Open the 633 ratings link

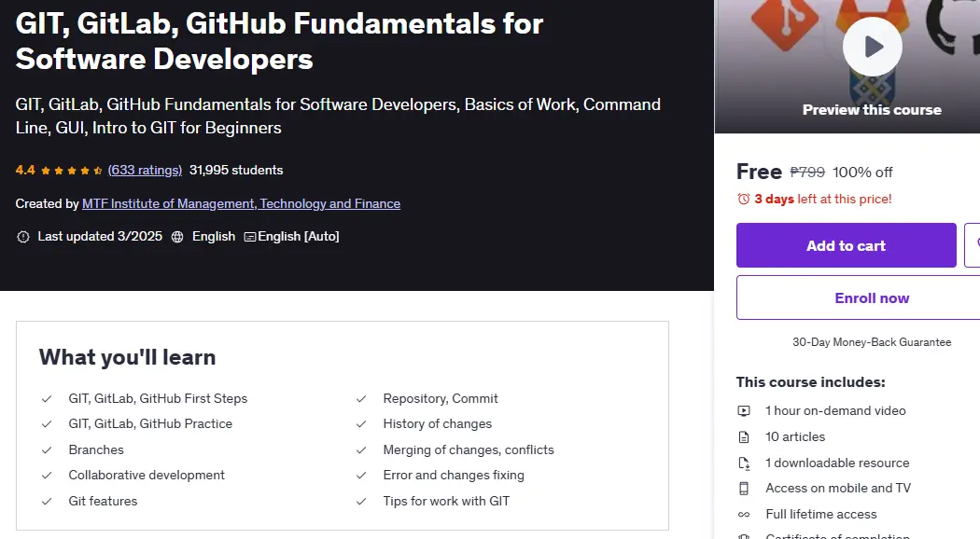(x=145, y=170)
